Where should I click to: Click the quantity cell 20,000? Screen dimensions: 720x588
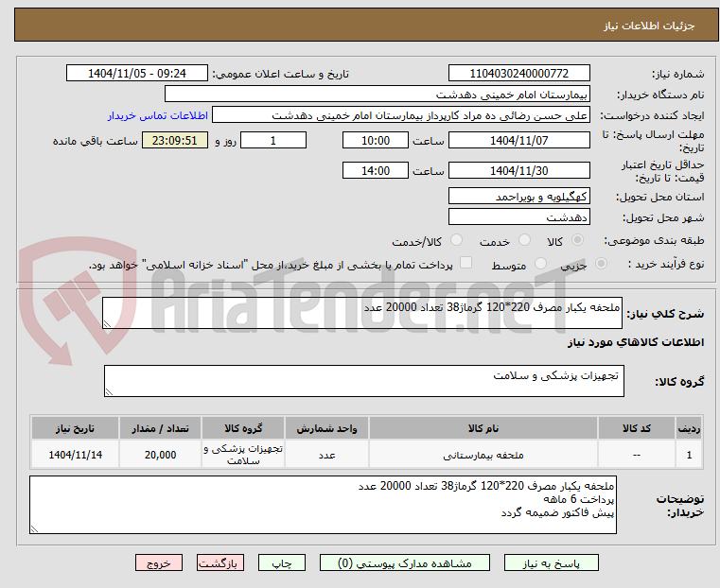coord(160,455)
